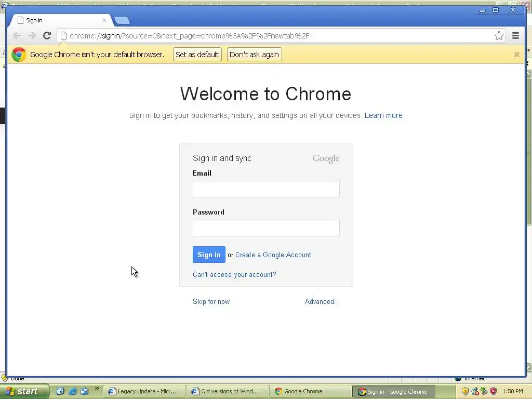Switch to Google Chrome taskbar window
Image resolution: width=532 pixels, height=399 pixels.
[311, 391]
